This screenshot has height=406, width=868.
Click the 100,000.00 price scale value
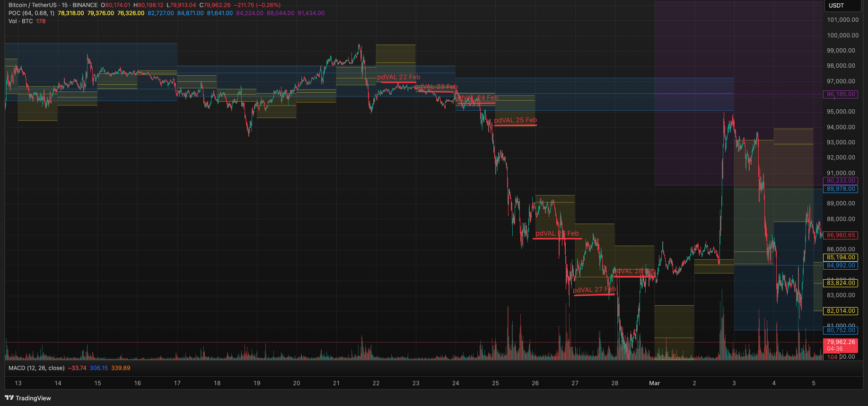click(x=842, y=35)
